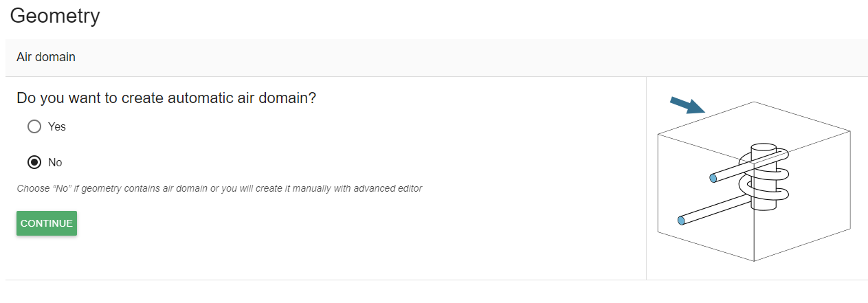Click the upper straight tube of the coil
The image size is (868, 303).
tap(731, 172)
